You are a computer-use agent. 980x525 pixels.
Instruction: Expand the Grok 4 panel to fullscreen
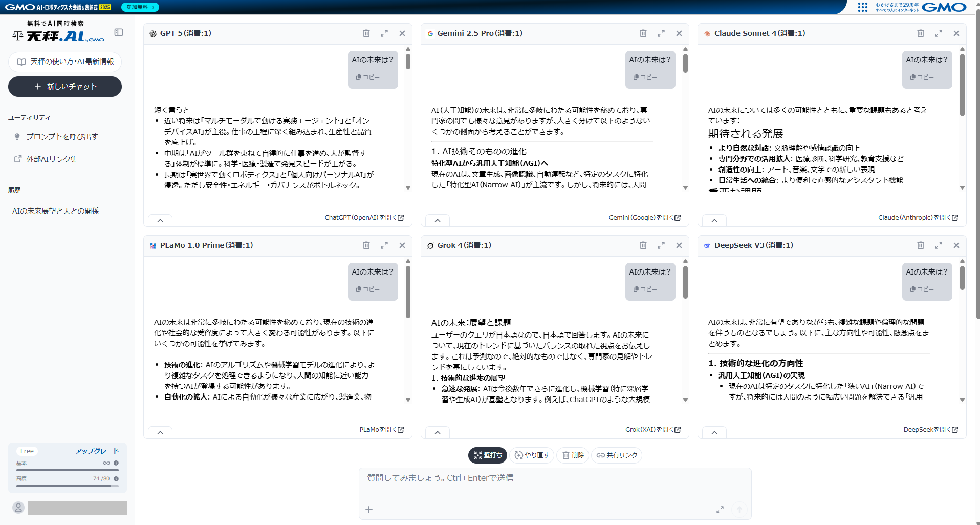661,245
